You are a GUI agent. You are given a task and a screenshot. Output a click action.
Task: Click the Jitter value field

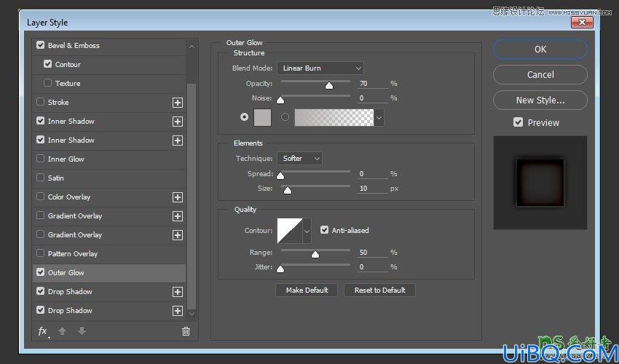coord(373,267)
